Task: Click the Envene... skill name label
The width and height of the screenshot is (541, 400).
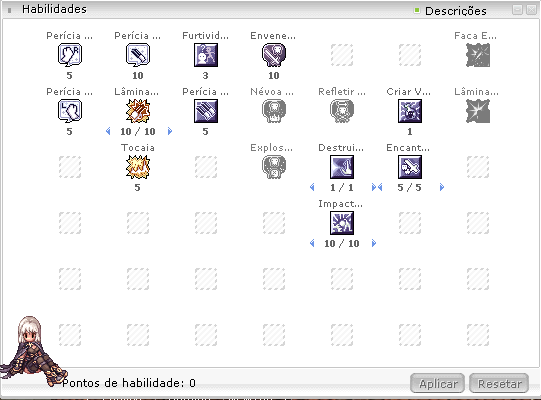Action: (273, 36)
